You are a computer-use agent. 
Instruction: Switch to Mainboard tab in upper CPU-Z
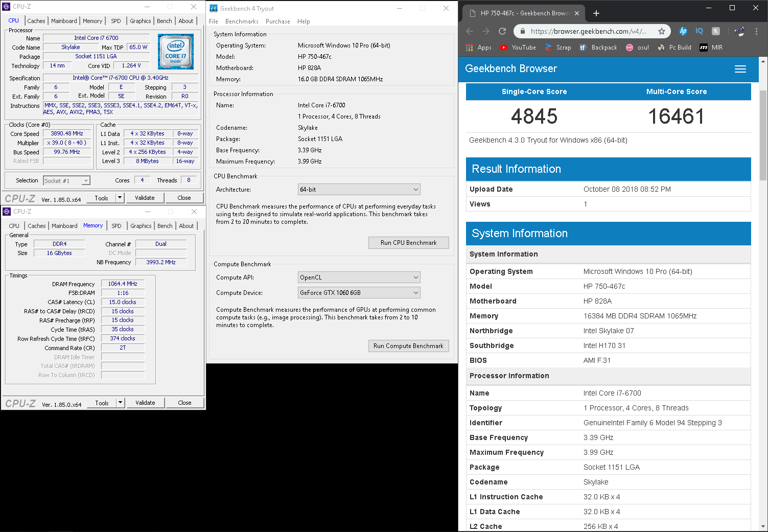click(64, 21)
